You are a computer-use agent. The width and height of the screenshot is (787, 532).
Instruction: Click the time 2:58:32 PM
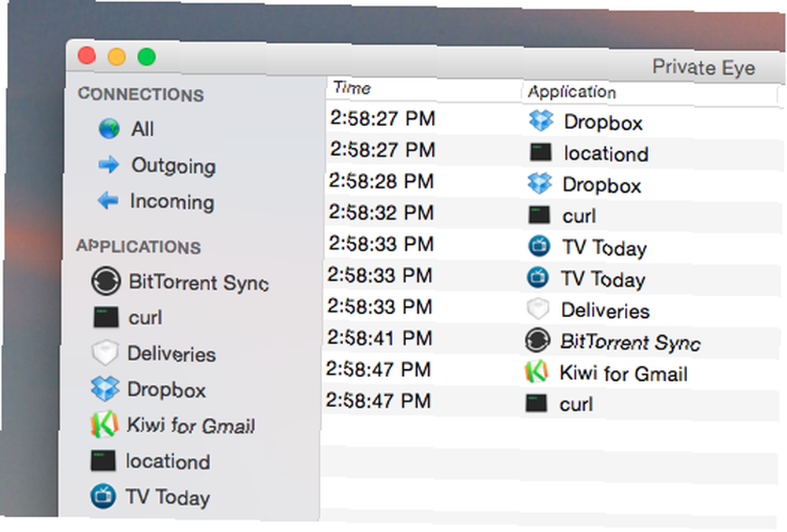click(382, 212)
